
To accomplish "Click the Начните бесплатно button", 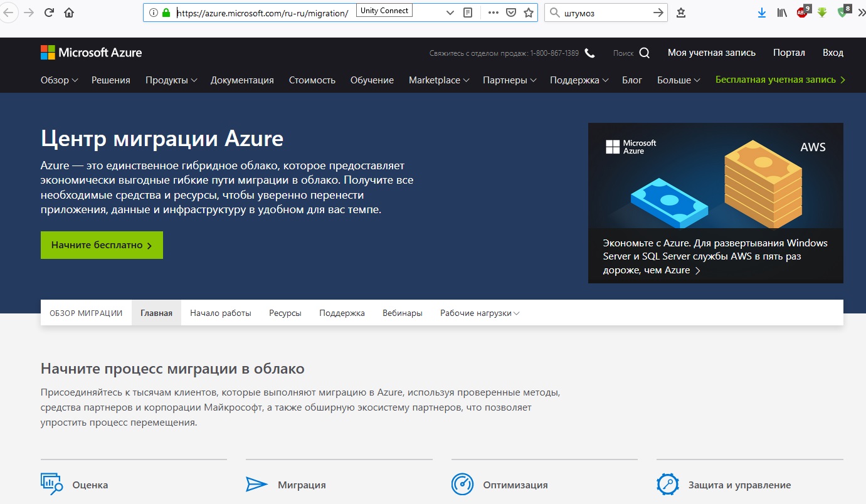I will pos(102,245).
